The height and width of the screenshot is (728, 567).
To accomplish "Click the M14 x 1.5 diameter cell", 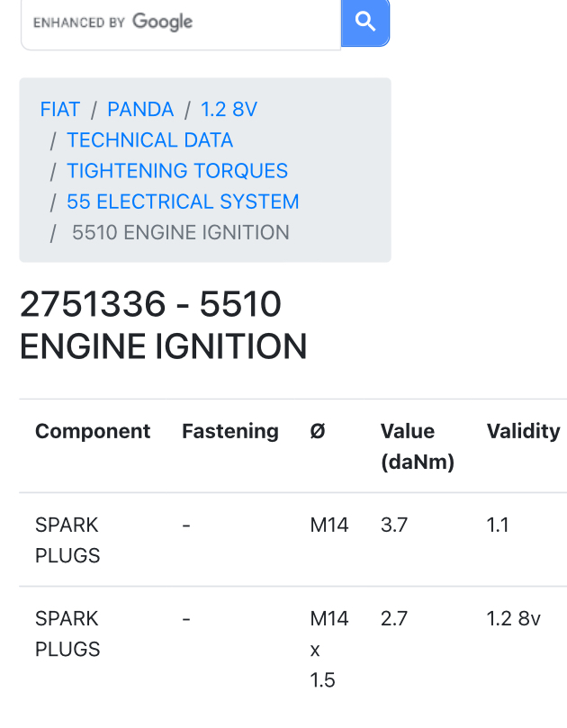I will coord(328,649).
